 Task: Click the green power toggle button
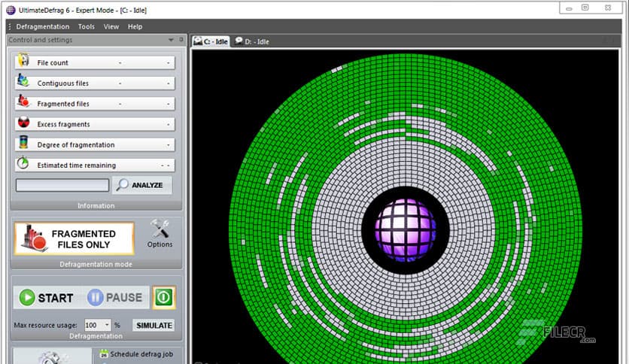click(x=164, y=298)
